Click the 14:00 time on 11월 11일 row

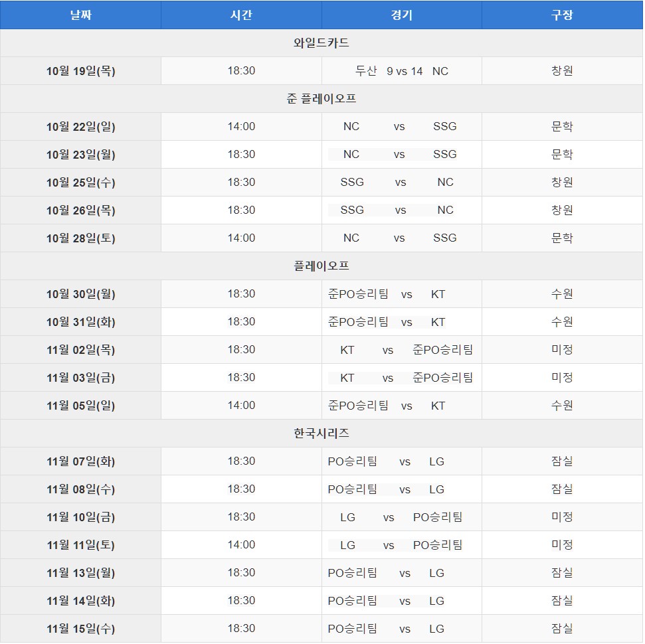tap(241, 544)
